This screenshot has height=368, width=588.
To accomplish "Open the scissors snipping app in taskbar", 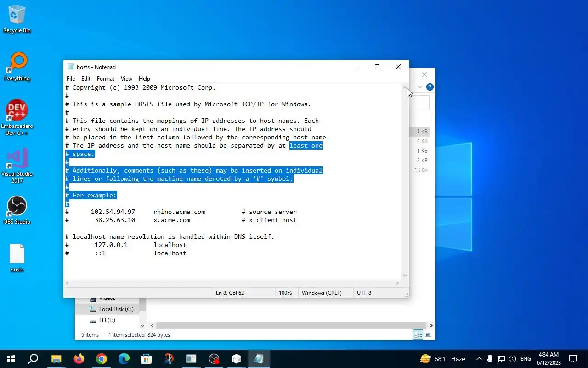I will [169, 359].
